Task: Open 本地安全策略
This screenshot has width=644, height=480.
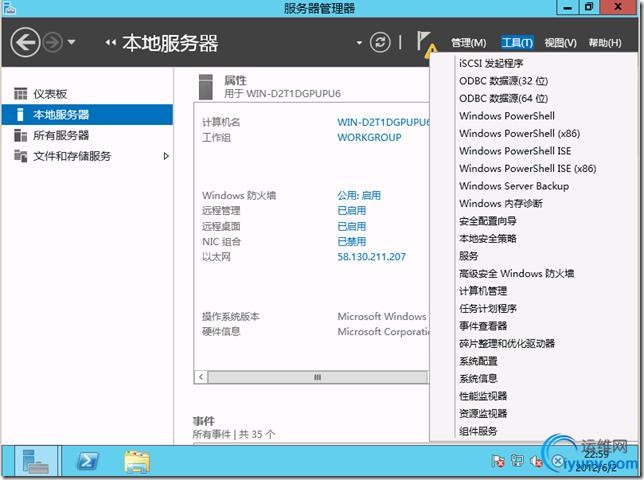Action: pyautogui.click(x=488, y=239)
